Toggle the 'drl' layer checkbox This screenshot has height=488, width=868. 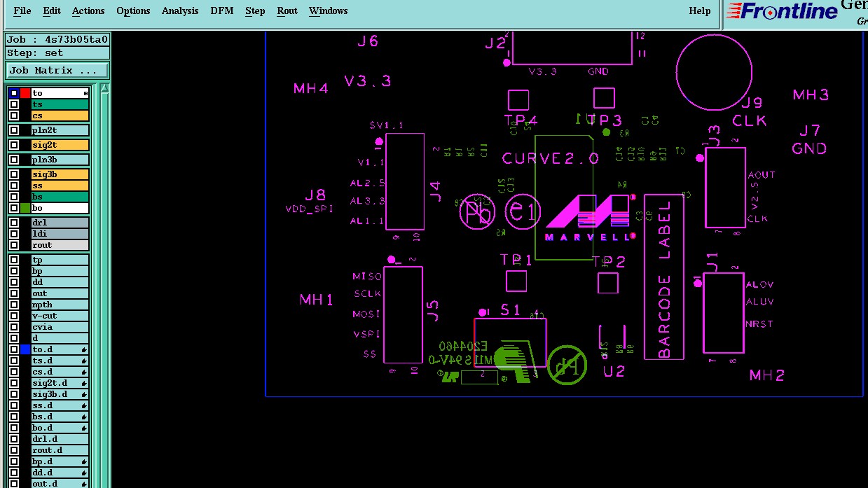pos(14,223)
